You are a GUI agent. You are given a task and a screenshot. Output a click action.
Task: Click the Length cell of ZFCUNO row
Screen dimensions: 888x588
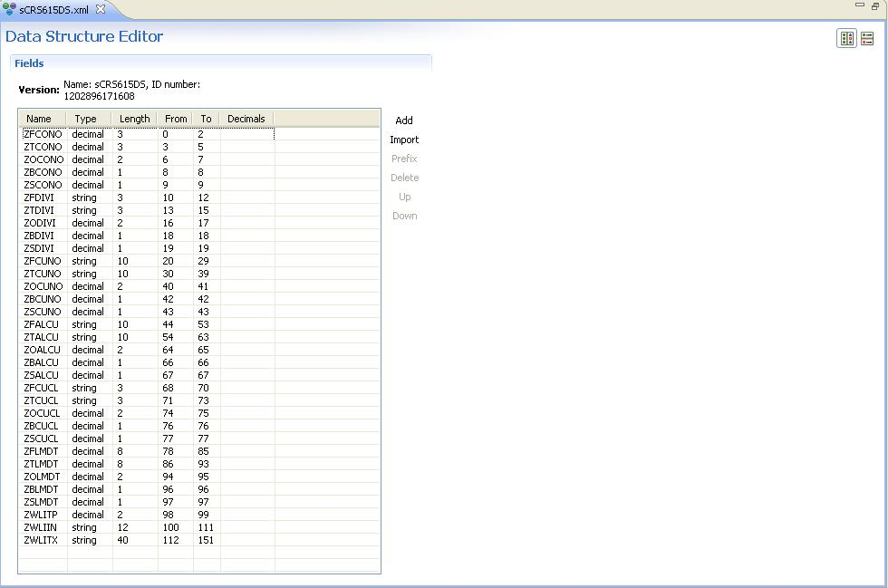click(135, 261)
